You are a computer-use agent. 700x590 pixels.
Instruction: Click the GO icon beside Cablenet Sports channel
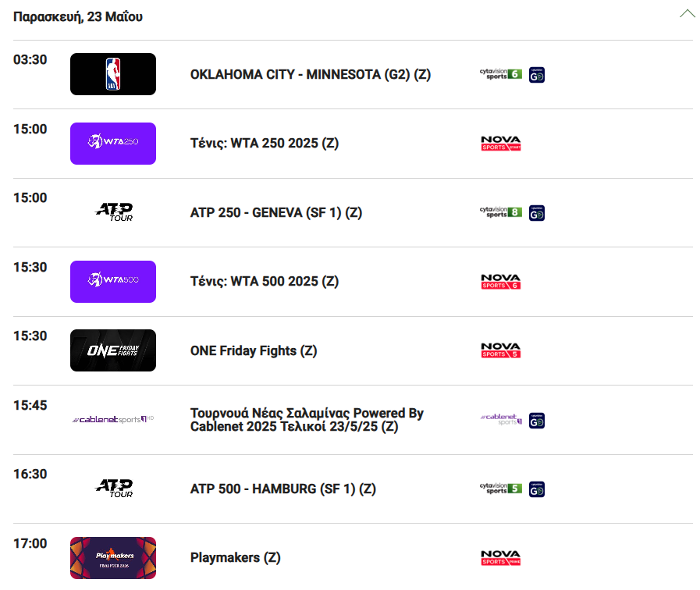tap(537, 421)
